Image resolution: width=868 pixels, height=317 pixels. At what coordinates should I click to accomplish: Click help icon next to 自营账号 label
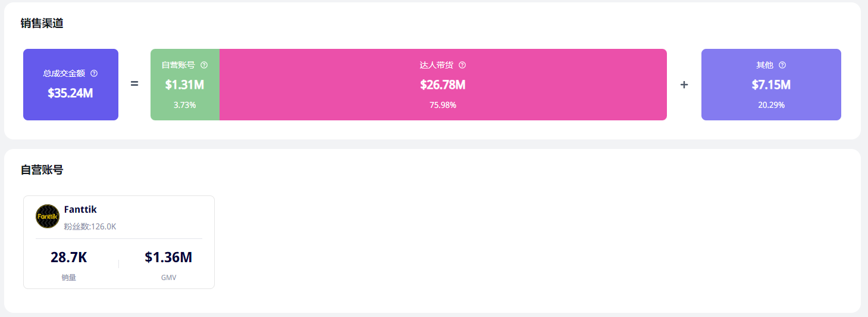pos(204,65)
